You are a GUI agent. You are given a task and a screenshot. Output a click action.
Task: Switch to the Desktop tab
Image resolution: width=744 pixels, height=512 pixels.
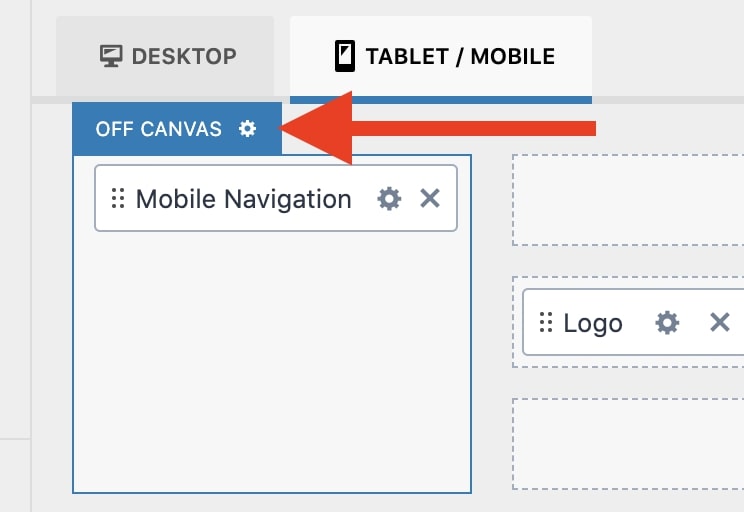click(x=165, y=56)
